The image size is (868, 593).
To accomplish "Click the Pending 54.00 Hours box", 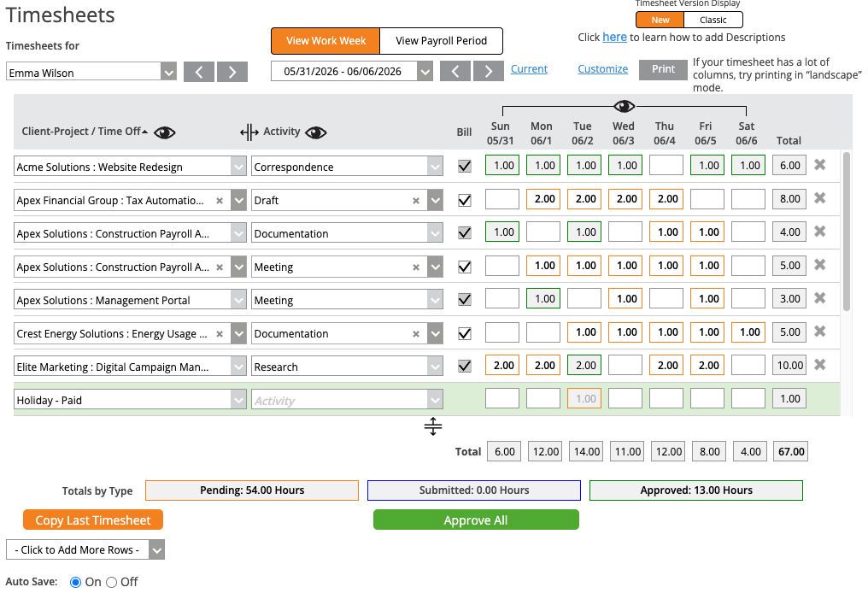I will [252, 490].
